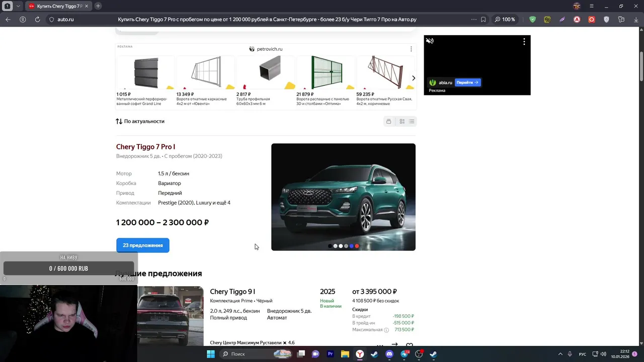Open the video ad three-dots menu
Viewport: 644px width, 362px height.
point(524,42)
